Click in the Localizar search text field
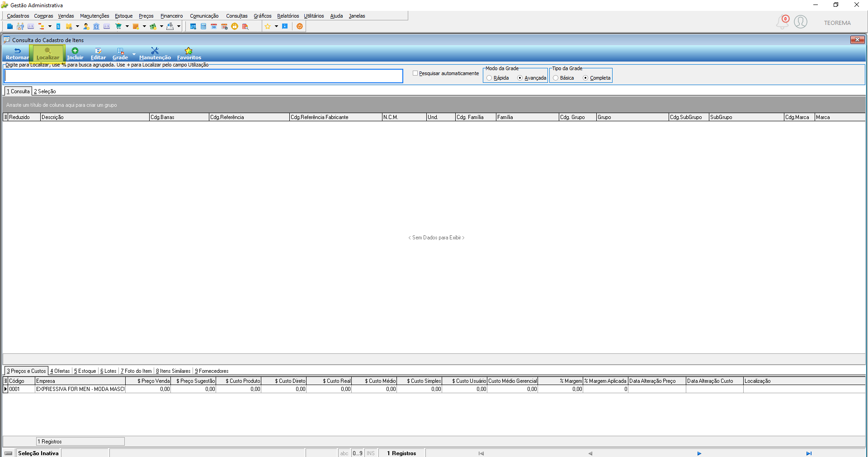 (x=203, y=76)
